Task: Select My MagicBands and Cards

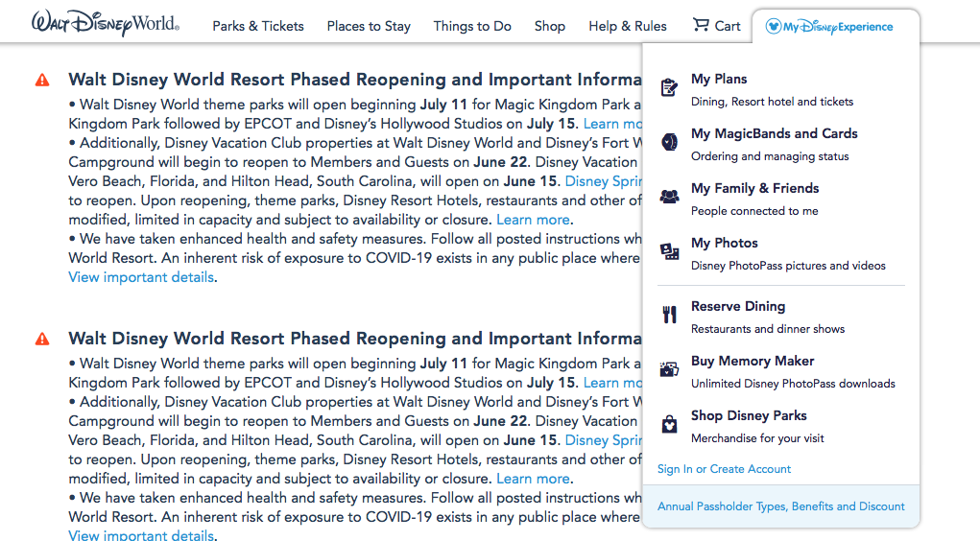Action: tap(775, 133)
